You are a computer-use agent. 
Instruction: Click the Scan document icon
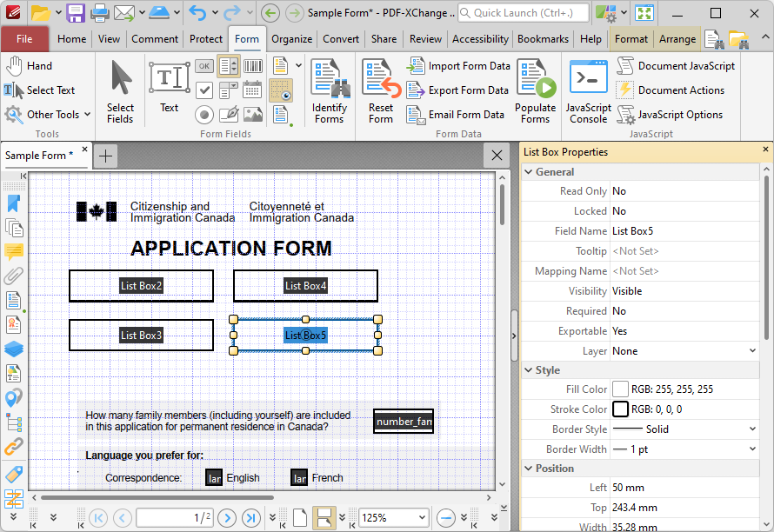pos(159,13)
